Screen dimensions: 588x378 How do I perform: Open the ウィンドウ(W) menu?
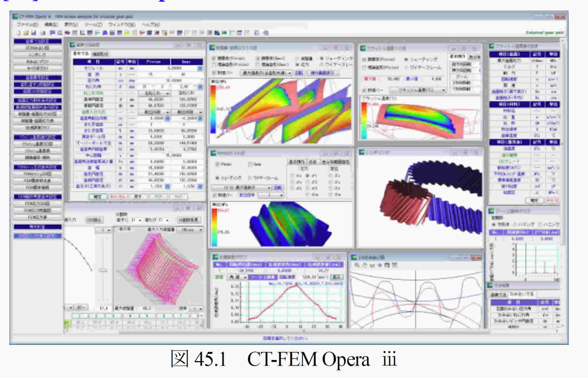pyautogui.click(x=122, y=24)
